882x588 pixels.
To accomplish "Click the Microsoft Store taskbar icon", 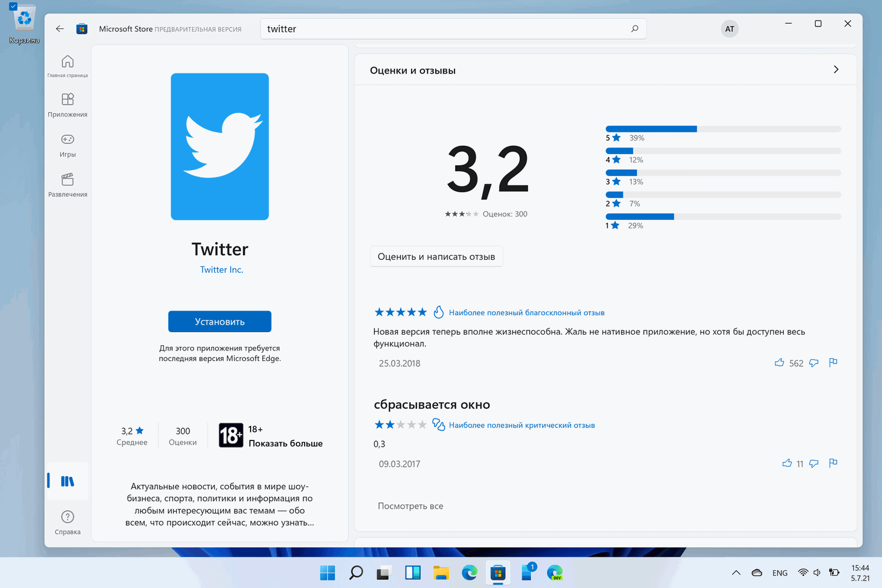I will click(x=498, y=573).
